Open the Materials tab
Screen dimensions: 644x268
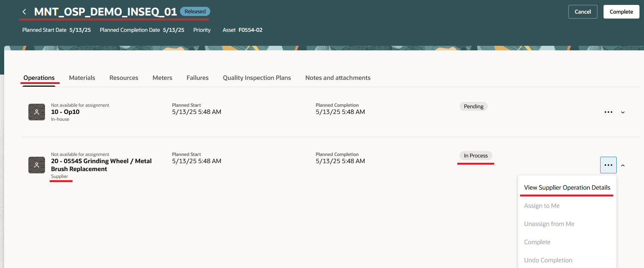click(82, 78)
